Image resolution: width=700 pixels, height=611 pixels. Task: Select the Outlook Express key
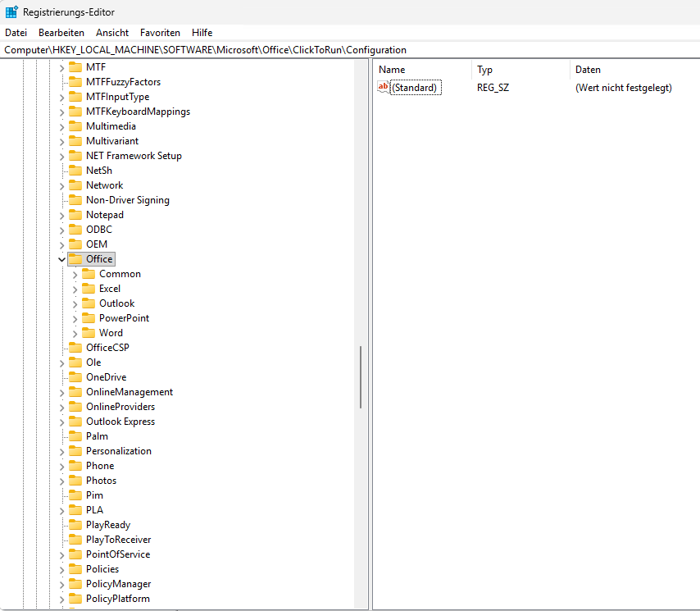pos(120,422)
